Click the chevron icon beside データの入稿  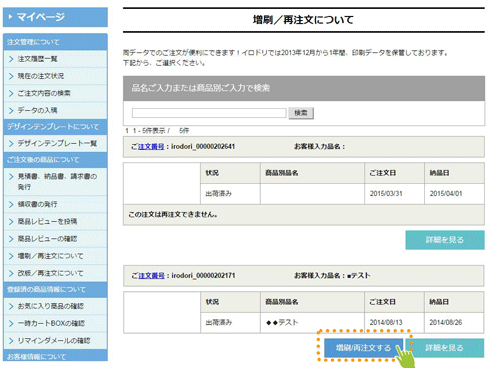[x=11, y=110]
